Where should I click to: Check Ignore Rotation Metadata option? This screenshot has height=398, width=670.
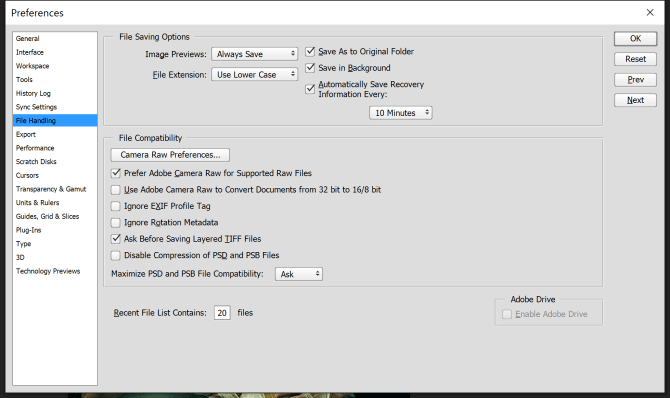[115, 223]
